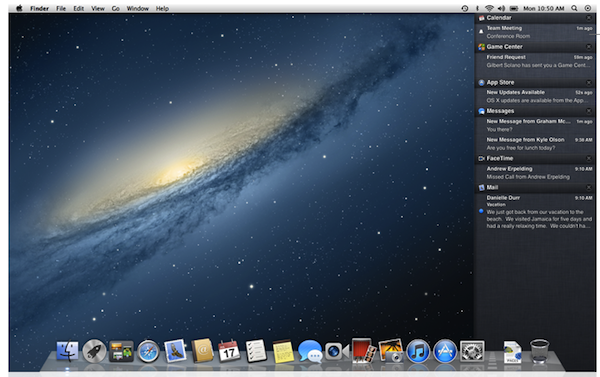
Task: Clear Mail notifications with its X button
Action: tap(589, 188)
